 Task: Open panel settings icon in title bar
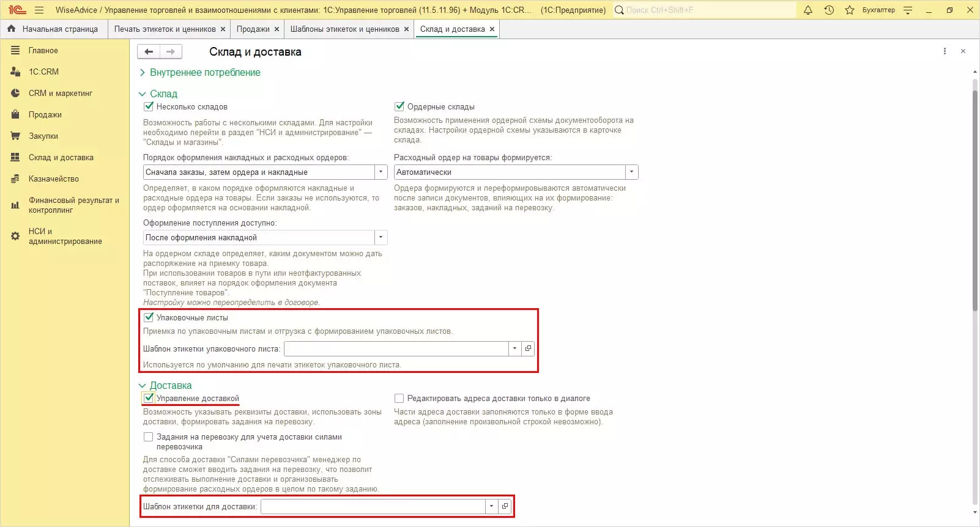click(x=908, y=10)
